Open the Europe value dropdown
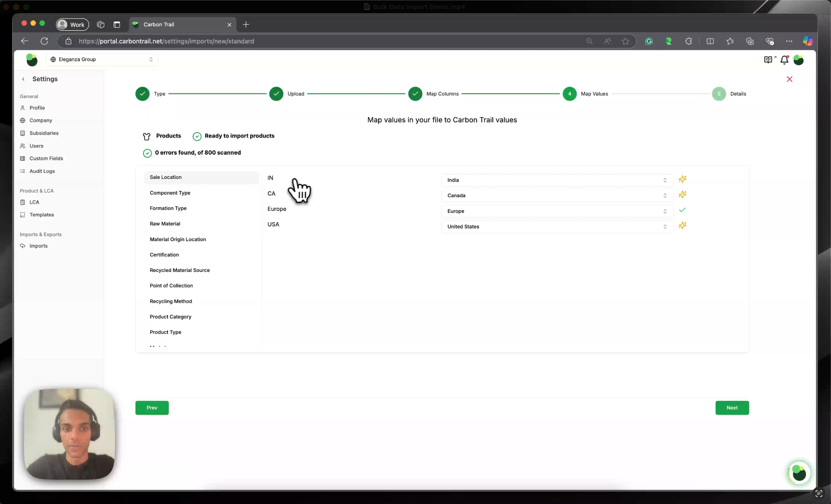Screen dimensions: 831x504 [557, 211]
